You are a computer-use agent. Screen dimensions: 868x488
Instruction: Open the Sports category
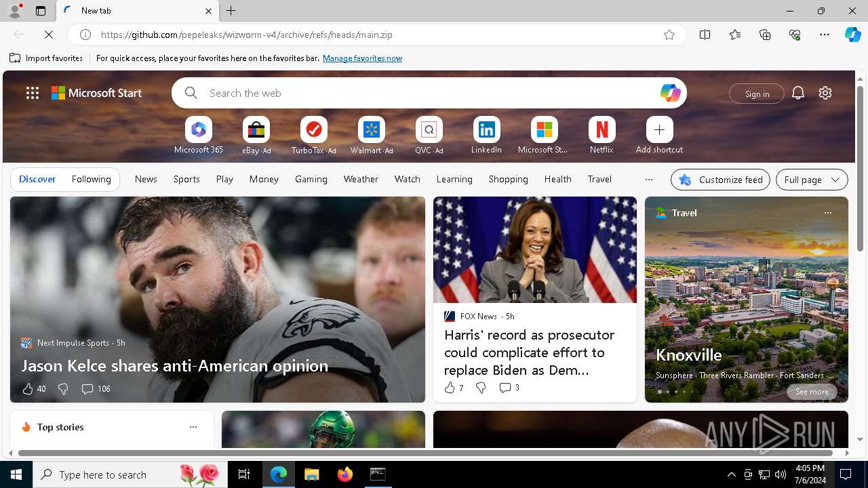point(186,179)
